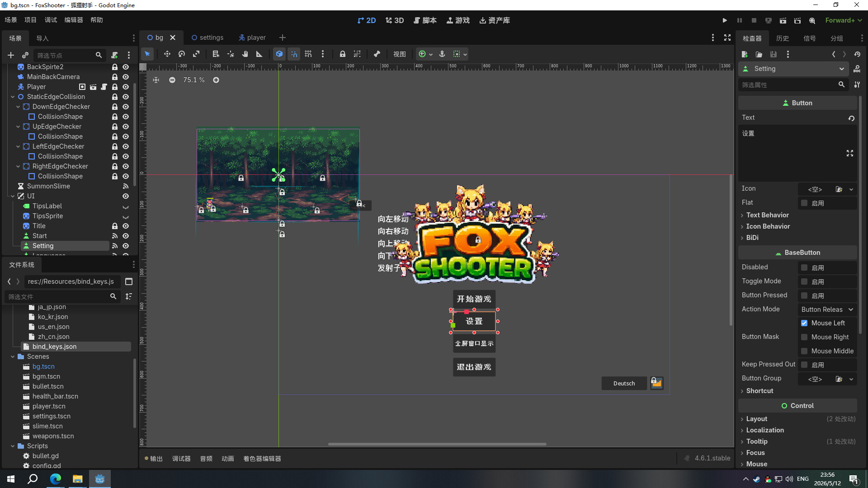
Task: Reset the Text property value
Action: pos(851,118)
